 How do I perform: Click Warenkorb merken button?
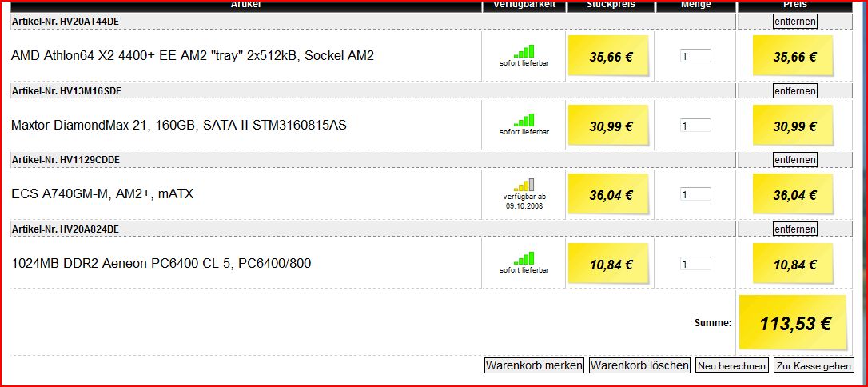[x=534, y=365]
